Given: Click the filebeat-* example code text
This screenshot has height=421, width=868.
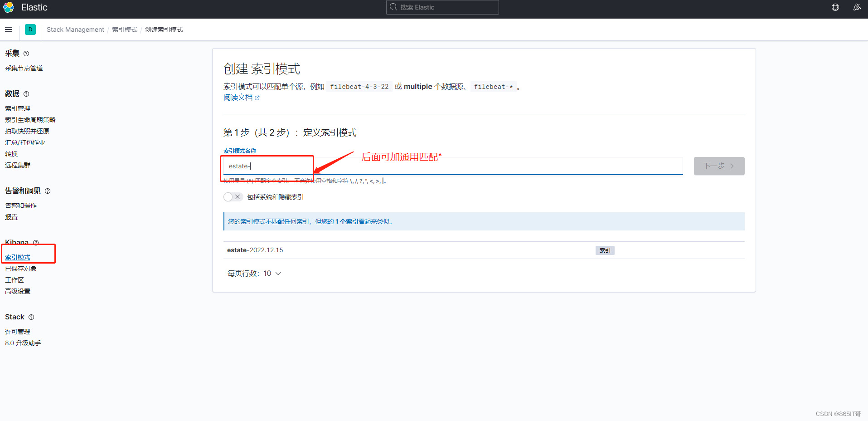Looking at the screenshot, I should (x=494, y=87).
